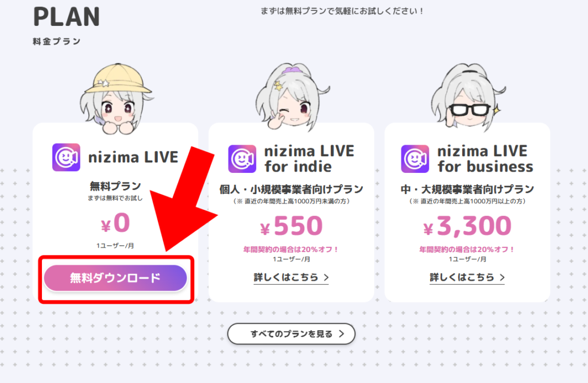This screenshot has height=383, width=588.
Task: Click the winking character illustration
Action: [x=291, y=97]
